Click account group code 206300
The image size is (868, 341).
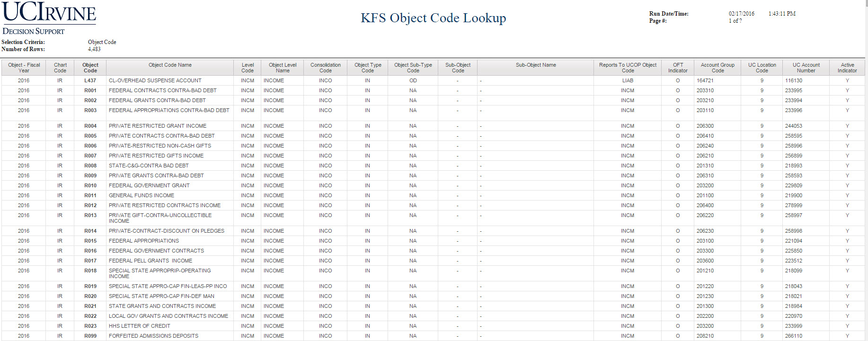705,126
